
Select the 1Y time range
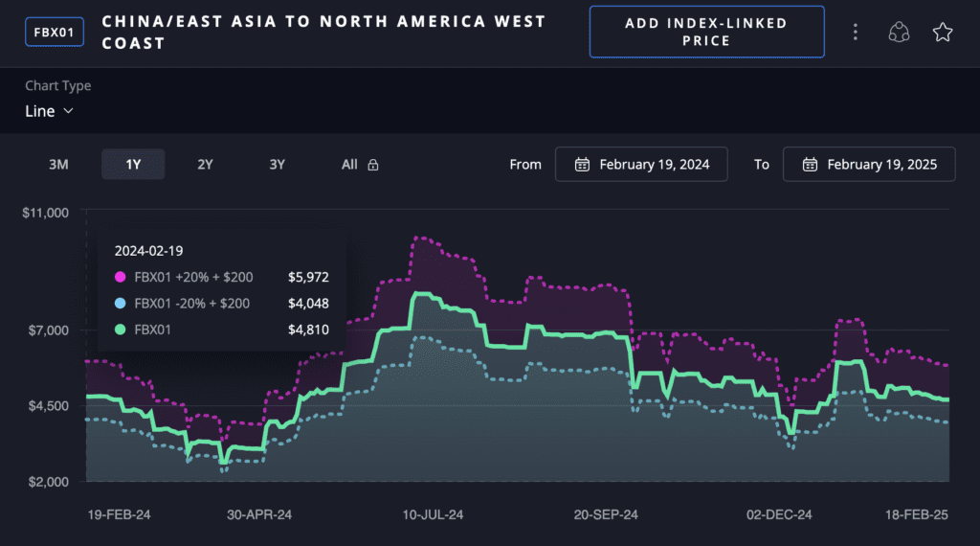click(x=133, y=165)
